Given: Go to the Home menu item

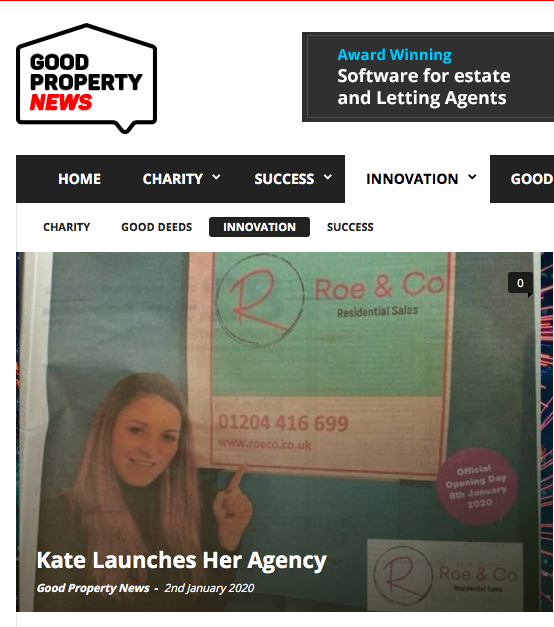Looking at the screenshot, I should [79, 179].
